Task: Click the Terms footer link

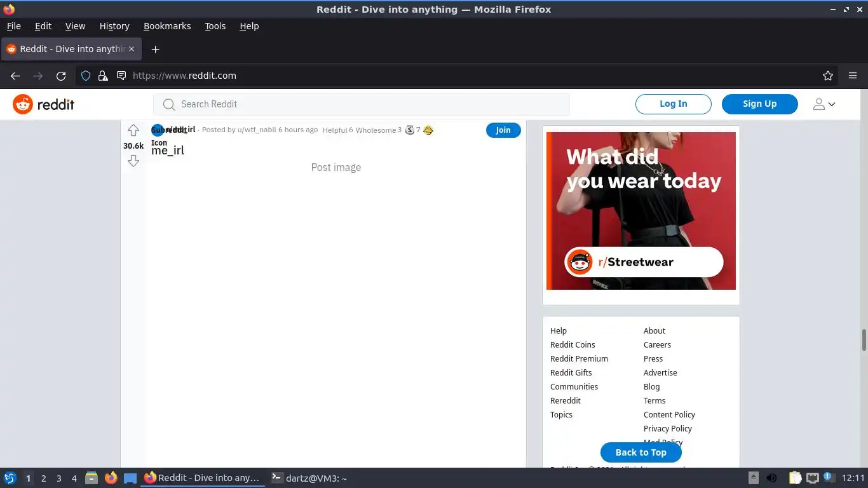Action: pos(654,401)
